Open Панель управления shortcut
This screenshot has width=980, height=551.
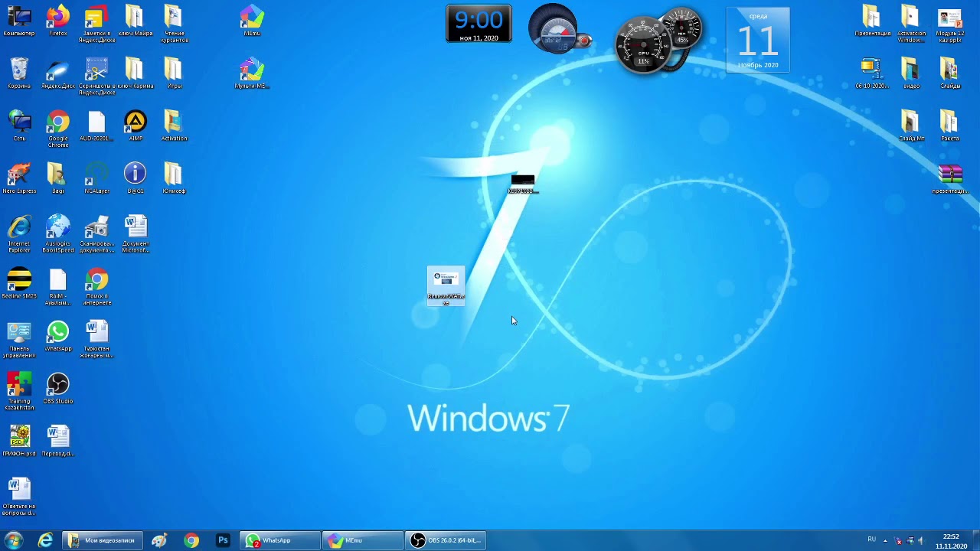tap(19, 340)
